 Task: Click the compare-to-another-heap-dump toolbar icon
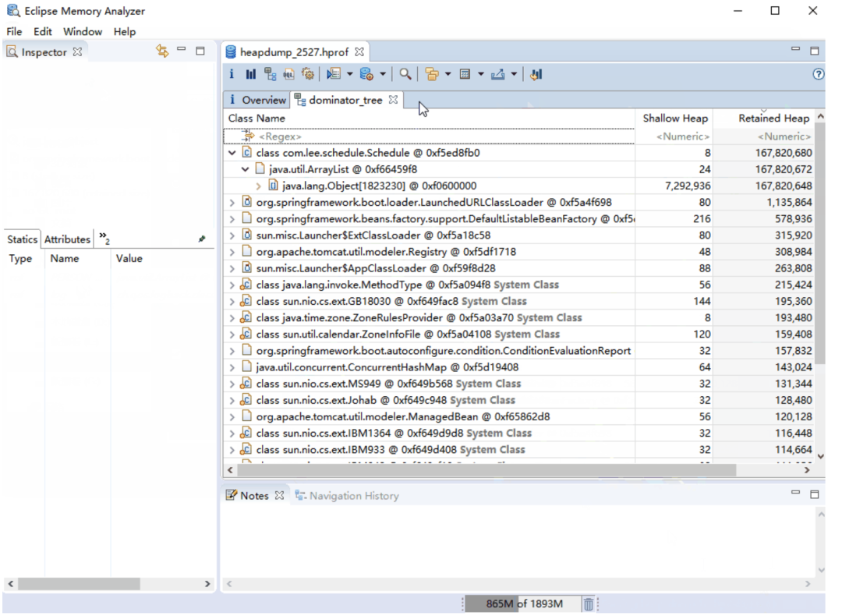pos(536,74)
